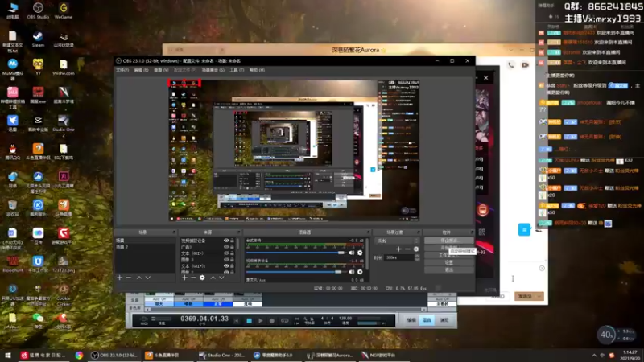Remove the scene transition with minus icon
This screenshot has height=362, width=644.
407,249
